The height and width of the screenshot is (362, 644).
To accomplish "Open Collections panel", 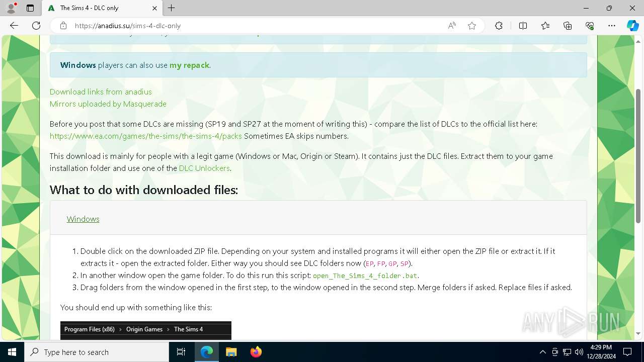I will pos(568,26).
